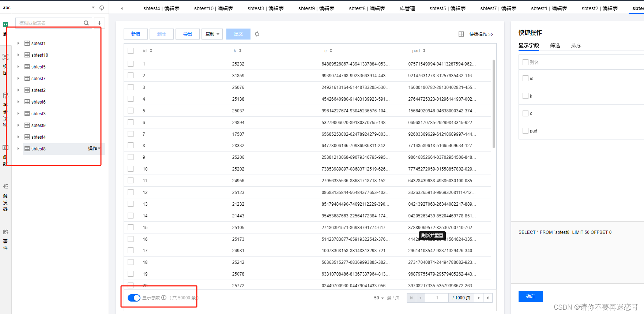Click the vertical scrollbar of the data table
Image resolution: width=644 pixels, height=314 pixels.
[x=494, y=104]
